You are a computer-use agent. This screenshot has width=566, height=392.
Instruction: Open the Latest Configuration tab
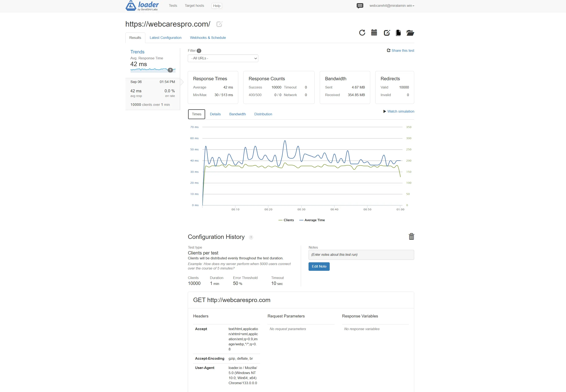(166, 38)
